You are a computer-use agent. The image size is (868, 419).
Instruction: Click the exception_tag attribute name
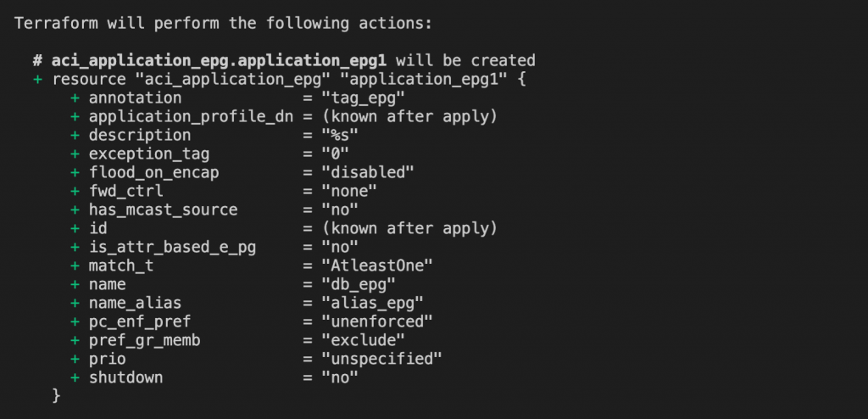coord(148,154)
